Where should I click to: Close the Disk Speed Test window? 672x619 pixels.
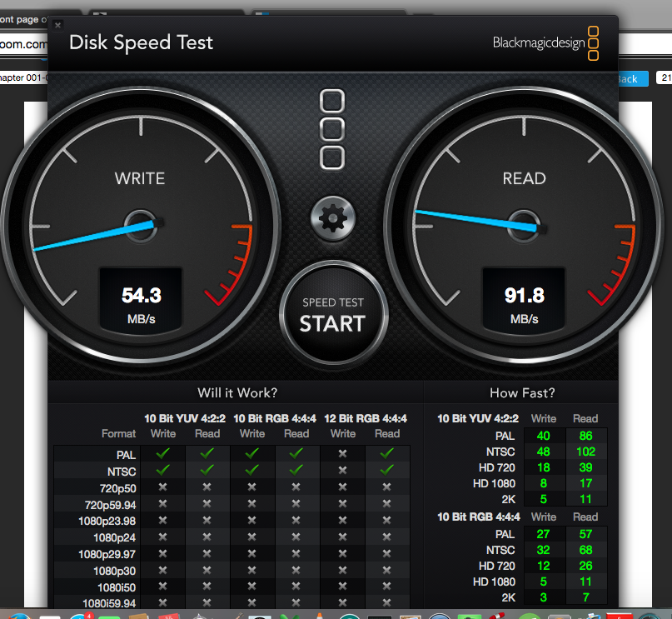tap(57, 25)
